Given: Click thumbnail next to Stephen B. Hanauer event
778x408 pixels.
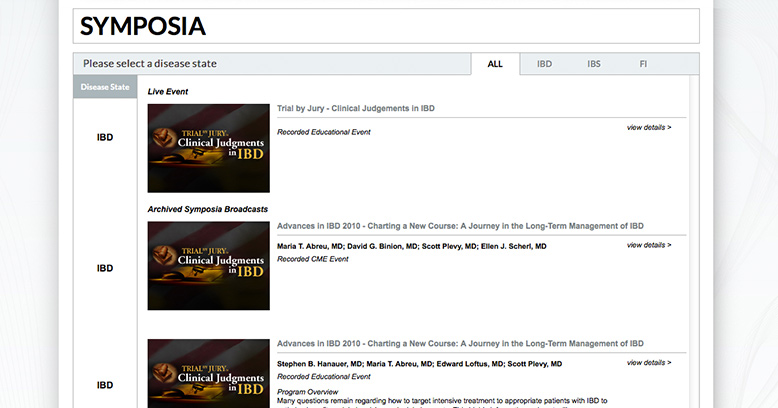Looking at the screenshot, I should click(208, 374).
